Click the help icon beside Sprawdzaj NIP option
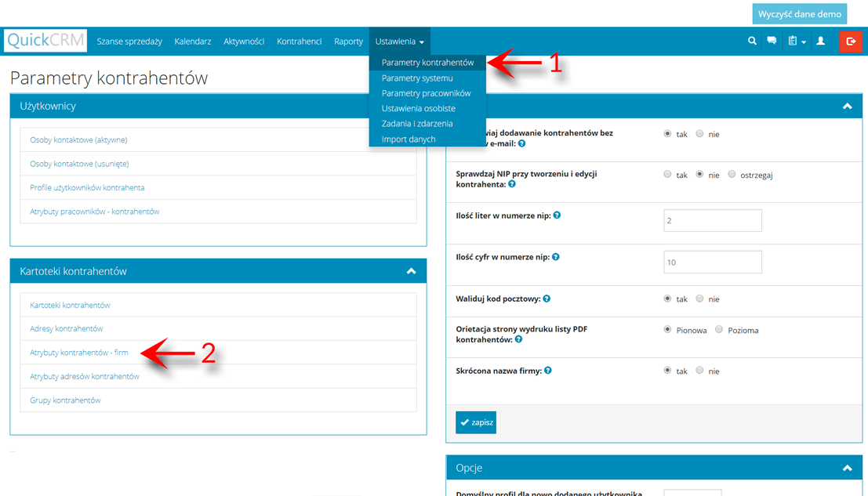The width and height of the screenshot is (868, 496). pos(512,184)
